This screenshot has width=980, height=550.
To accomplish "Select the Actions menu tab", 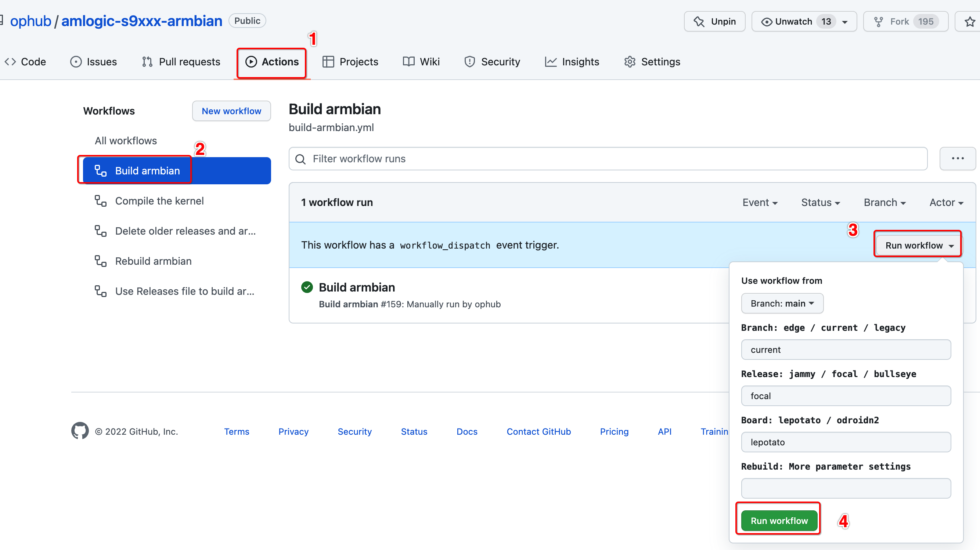I will point(272,61).
